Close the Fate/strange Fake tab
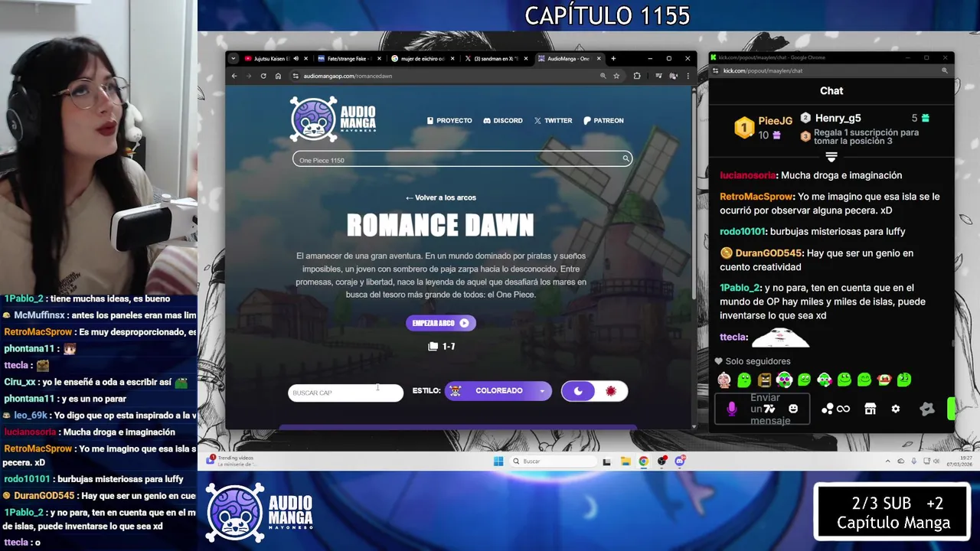 click(379, 58)
